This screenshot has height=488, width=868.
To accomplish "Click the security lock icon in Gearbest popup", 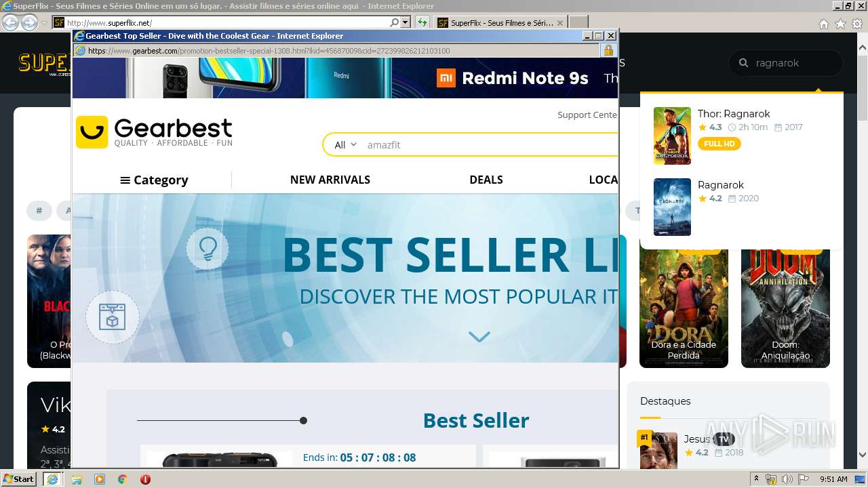I will 608,50.
